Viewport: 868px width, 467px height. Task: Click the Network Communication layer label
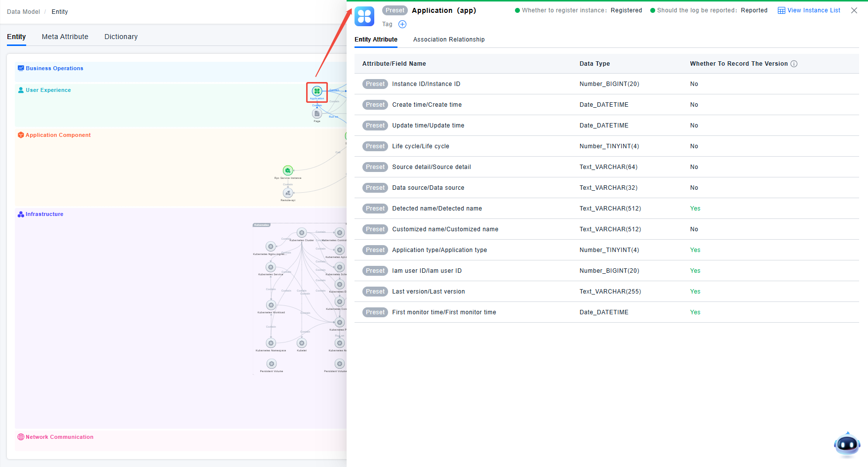59,437
